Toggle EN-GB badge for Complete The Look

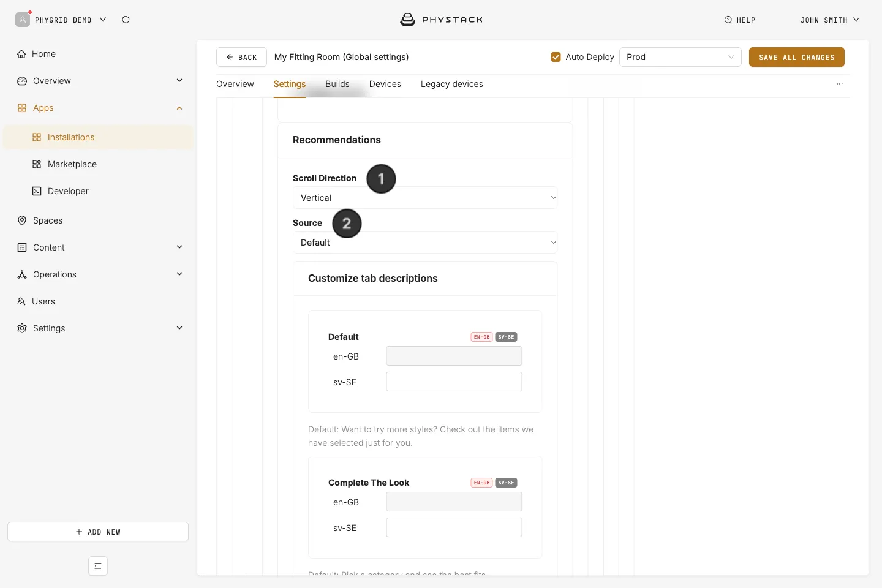[x=482, y=483]
